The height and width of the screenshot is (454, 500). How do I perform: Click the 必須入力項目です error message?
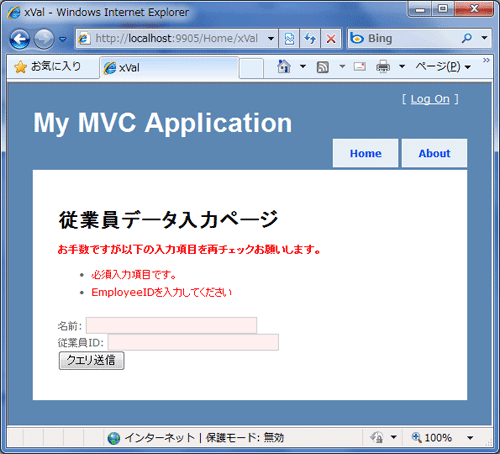(x=134, y=275)
